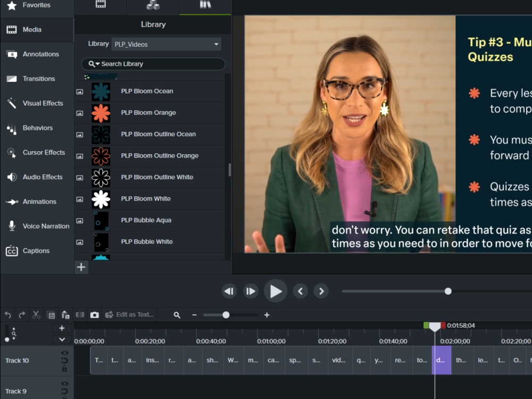Click the timeline zoom slider handle
Screen dimensions: 532x399
coord(226,315)
